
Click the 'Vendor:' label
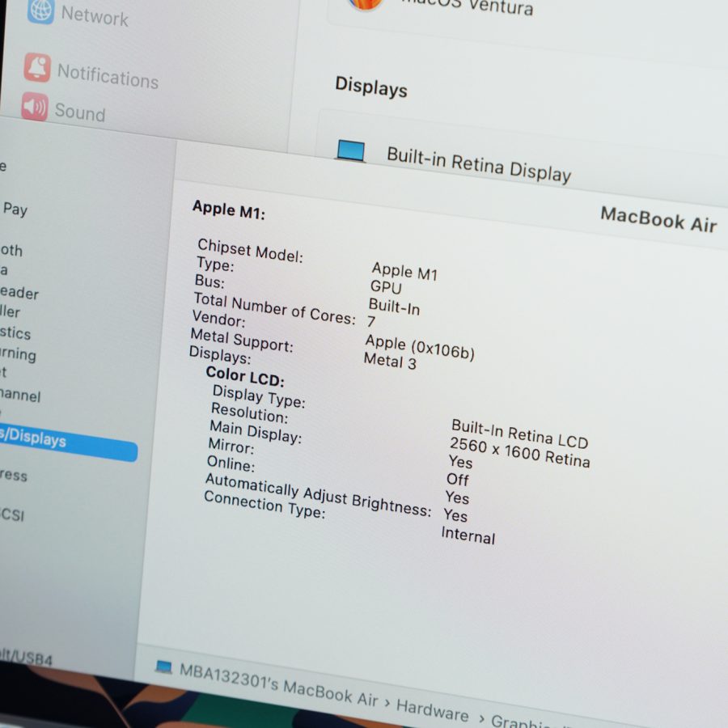[x=218, y=319]
